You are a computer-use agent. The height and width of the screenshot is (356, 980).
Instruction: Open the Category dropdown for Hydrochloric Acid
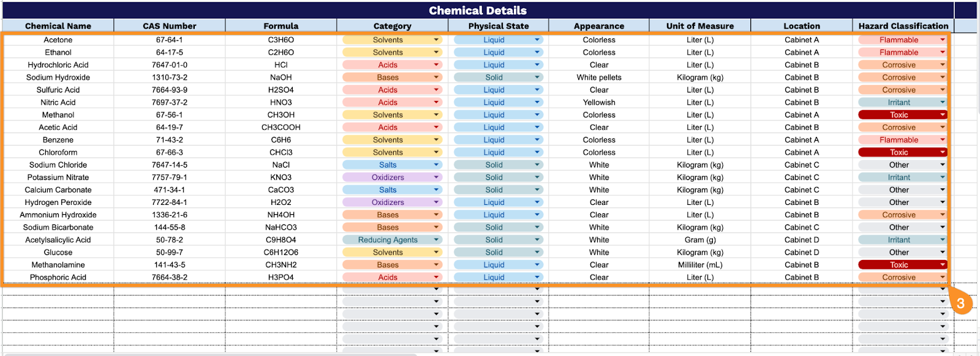[x=437, y=65]
